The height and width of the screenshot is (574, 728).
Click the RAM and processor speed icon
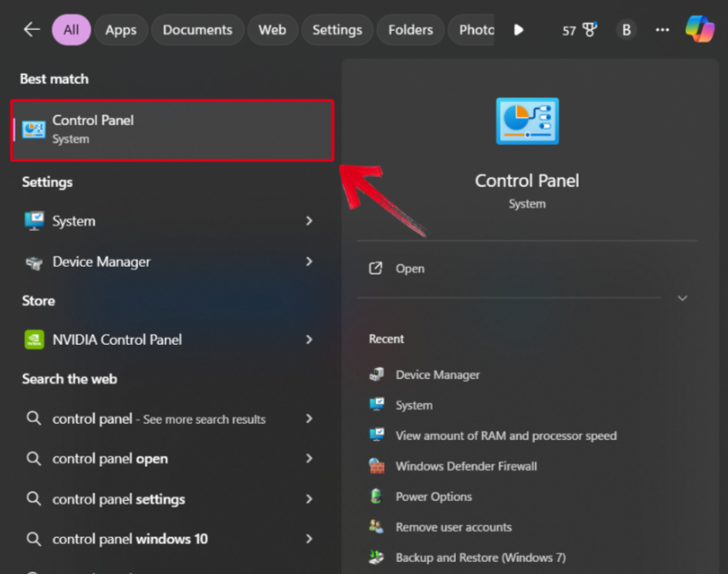(x=377, y=435)
